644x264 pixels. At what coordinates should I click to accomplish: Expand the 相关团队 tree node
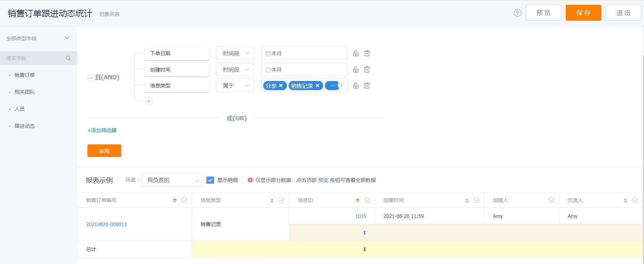coord(10,92)
